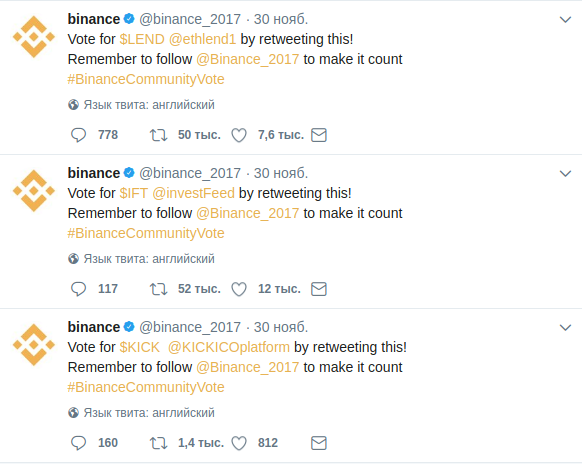The height and width of the screenshot is (464, 582).
Task: Like the $LEND tweet with heart icon
Action: 239,135
